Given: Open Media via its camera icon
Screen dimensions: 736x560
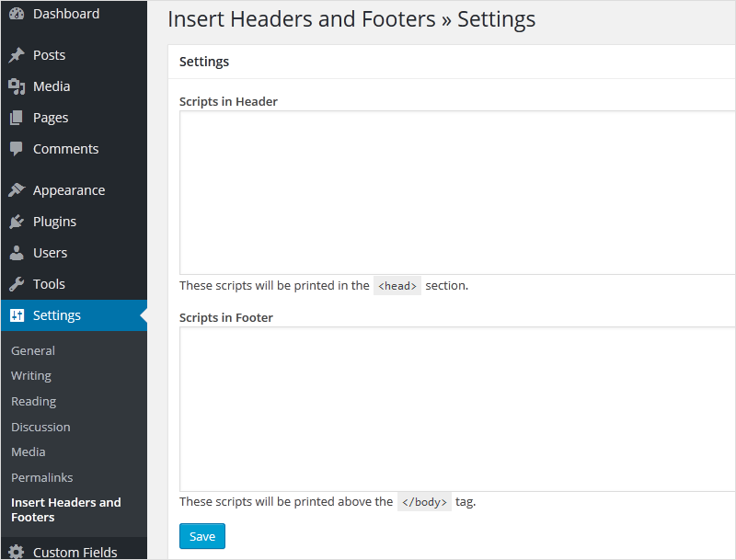Looking at the screenshot, I should point(17,86).
